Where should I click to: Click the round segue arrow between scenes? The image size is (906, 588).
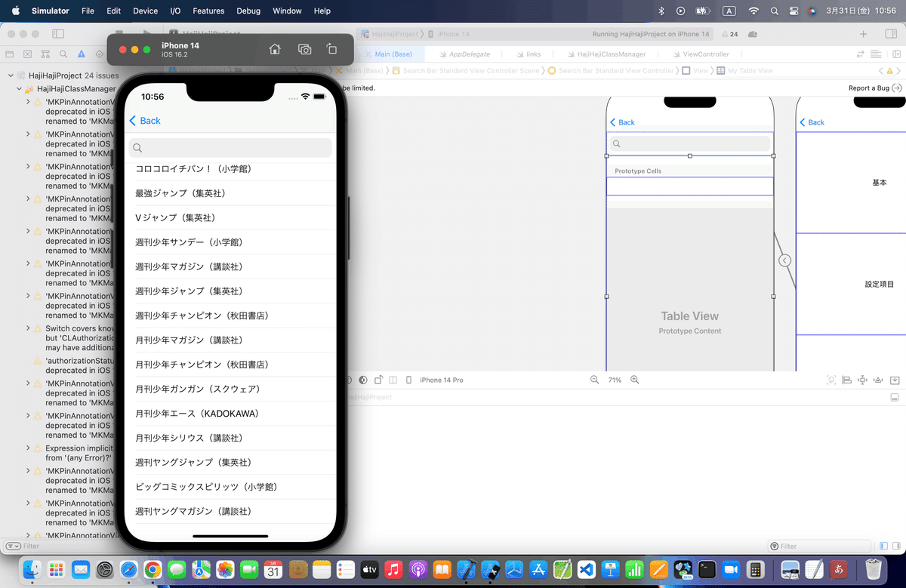point(785,260)
